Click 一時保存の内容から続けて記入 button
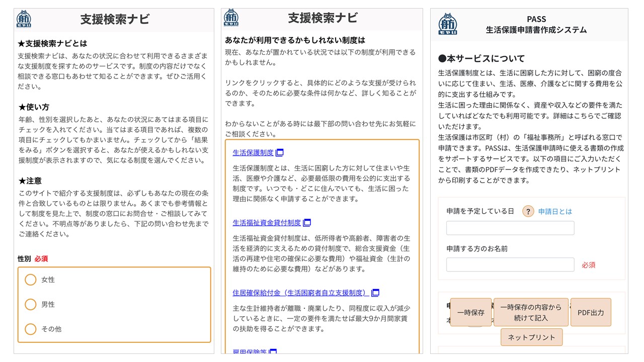This screenshot has width=644, height=362. point(531,312)
